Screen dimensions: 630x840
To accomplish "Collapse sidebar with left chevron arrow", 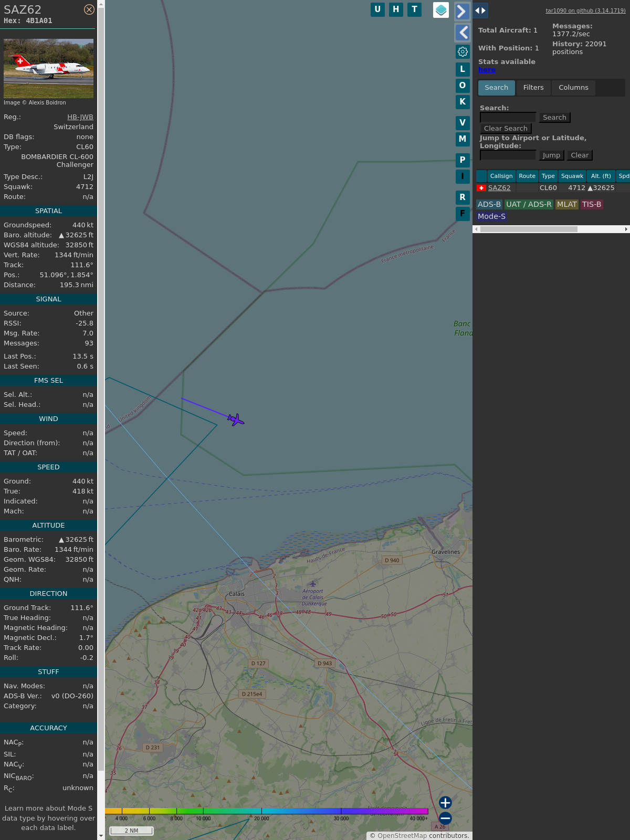I will pyautogui.click(x=463, y=33).
